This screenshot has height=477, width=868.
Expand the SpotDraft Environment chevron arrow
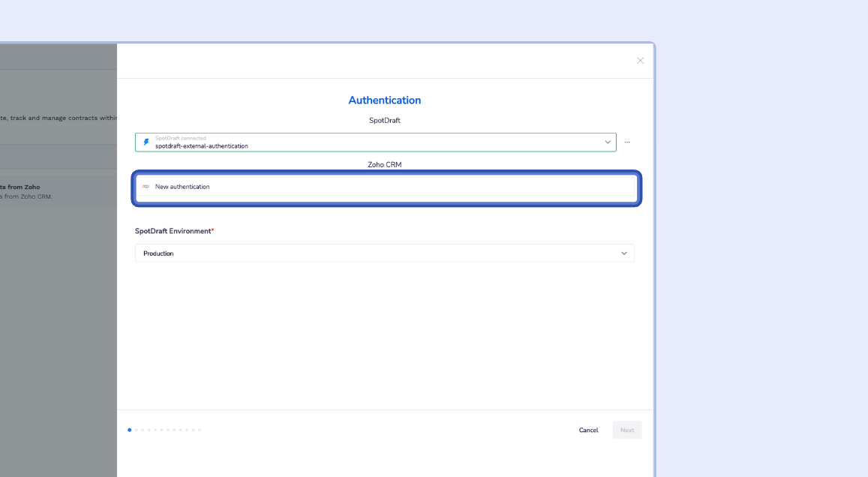[623, 253]
